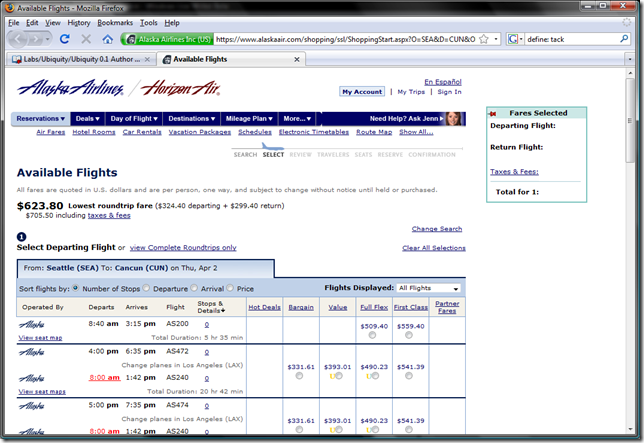Image resolution: width=644 pixels, height=443 pixels.
Task: Click the Change Search link
Action: tap(437, 229)
